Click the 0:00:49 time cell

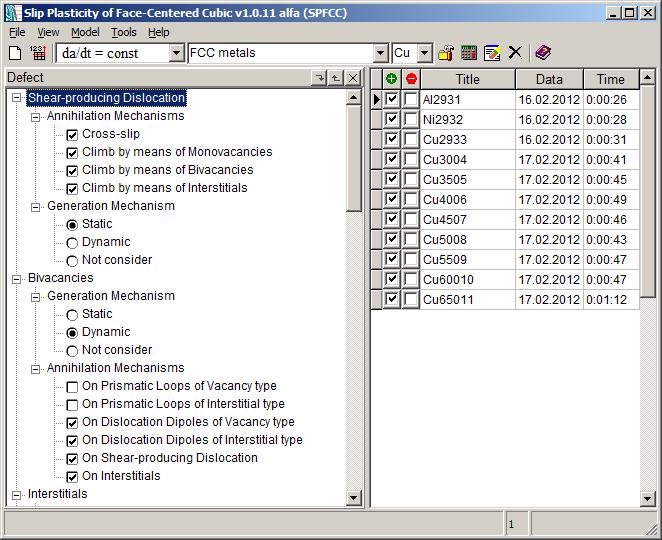click(611, 199)
